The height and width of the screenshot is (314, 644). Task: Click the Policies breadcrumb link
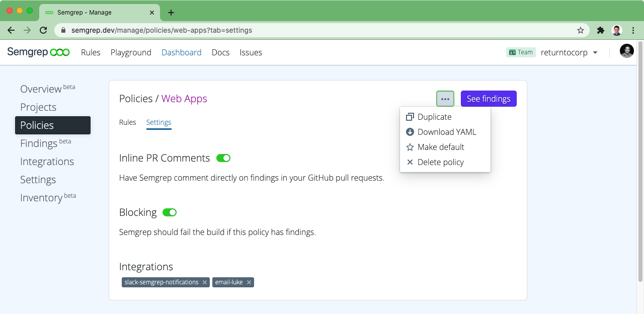[x=136, y=99]
